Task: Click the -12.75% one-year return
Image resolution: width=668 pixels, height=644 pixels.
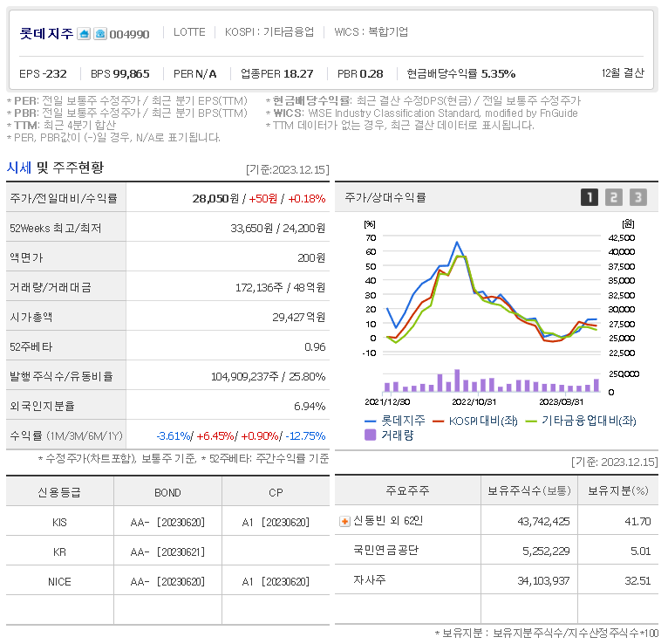Action: click(x=305, y=436)
